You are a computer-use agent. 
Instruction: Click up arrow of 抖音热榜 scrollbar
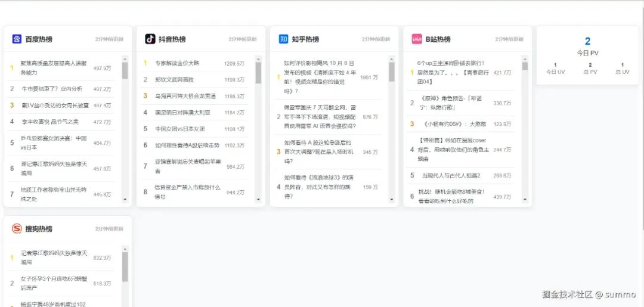coord(258,58)
